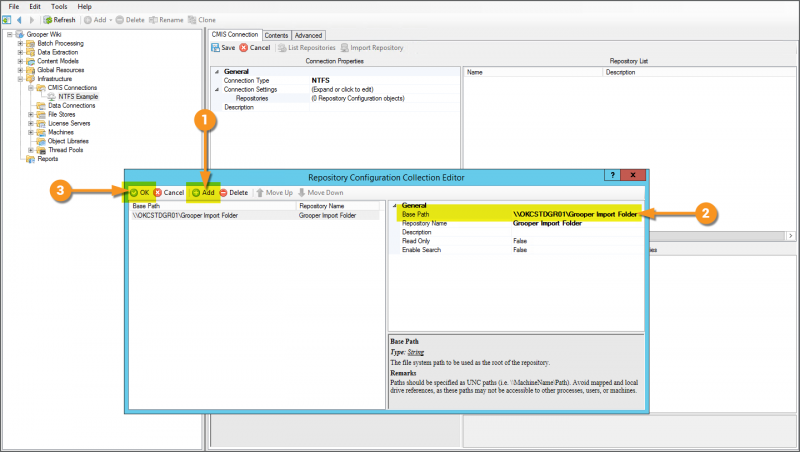Viewport: 800px width, 452px height.
Task: Collapse the Connection Settings property group
Action: pos(217,89)
